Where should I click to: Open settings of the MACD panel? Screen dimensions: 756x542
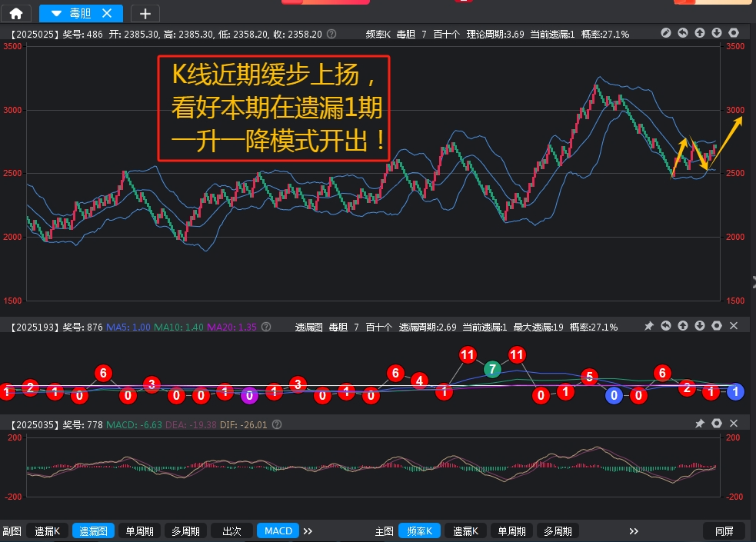pyautogui.click(x=717, y=424)
